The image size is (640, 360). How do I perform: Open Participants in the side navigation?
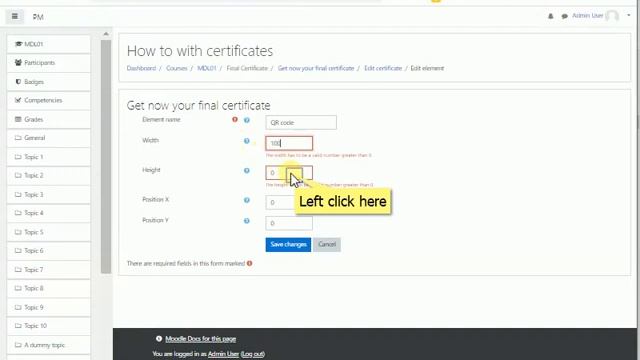pos(49,63)
